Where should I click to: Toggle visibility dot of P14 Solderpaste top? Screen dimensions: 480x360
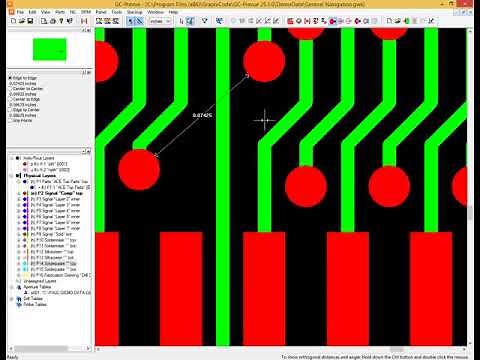click(x=25, y=263)
